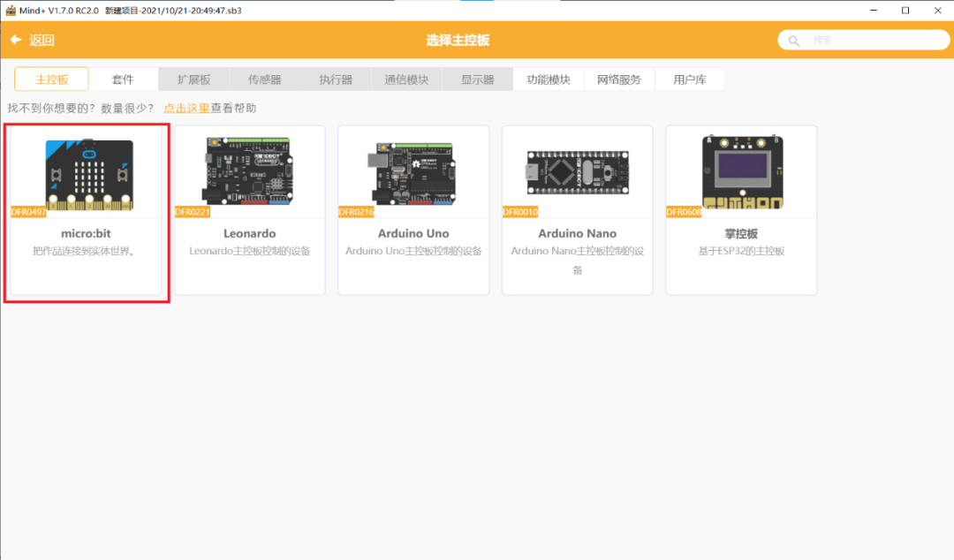The image size is (954, 560).
Task: Open the 功能模块 tab
Action: click(549, 79)
